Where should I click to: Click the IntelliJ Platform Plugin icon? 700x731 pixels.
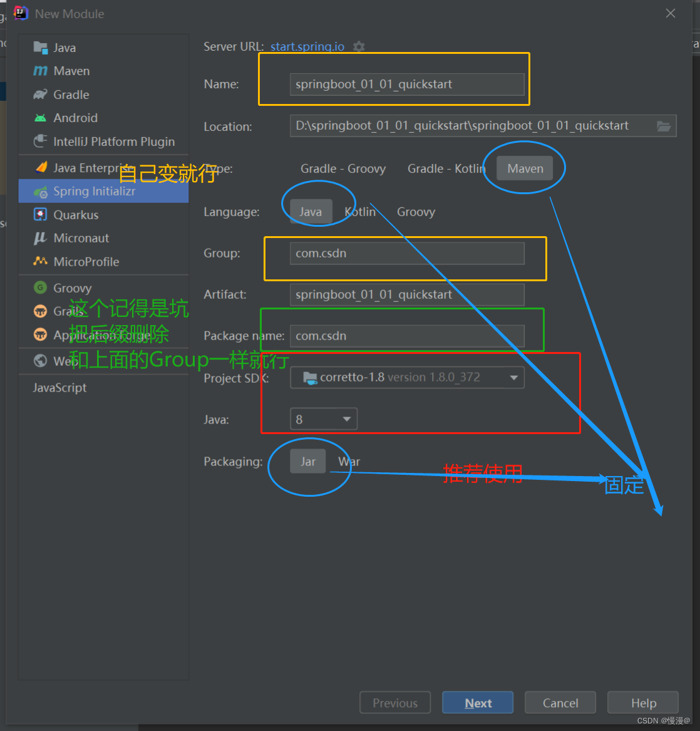pyautogui.click(x=41, y=142)
